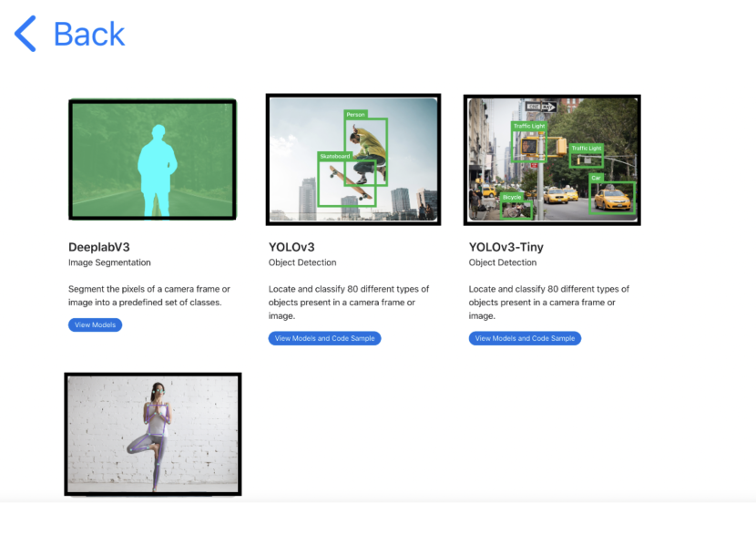
Task: Click Object Detection subtitle under YOLOv3
Action: [x=302, y=262]
